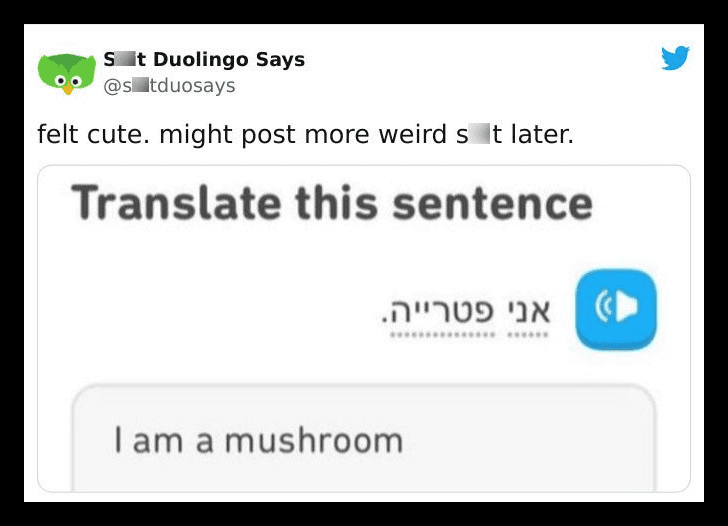Image resolution: width=728 pixels, height=526 pixels.
Task: Click the word mushroom in the answer
Action: tap(314, 441)
